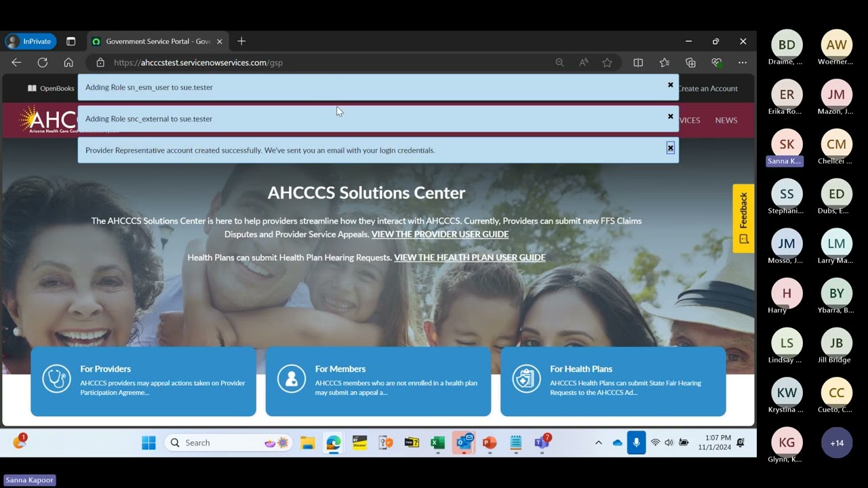The width and height of the screenshot is (868, 488).
Task: Open the OneDrive cloud tray icon
Action: pos(617,443)
